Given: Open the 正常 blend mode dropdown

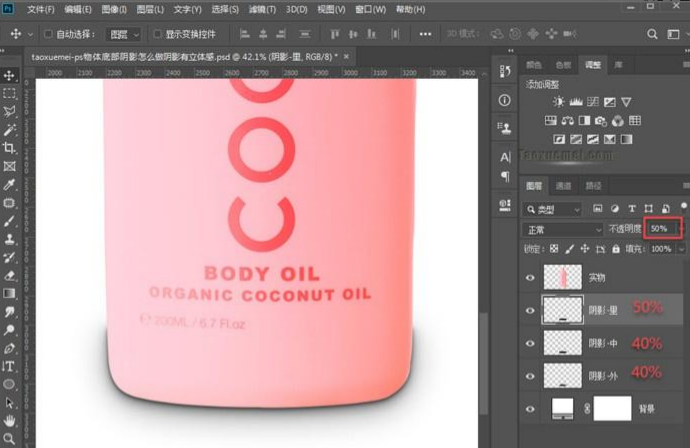Looking at the screenshot, I should [x=562, y=230].
